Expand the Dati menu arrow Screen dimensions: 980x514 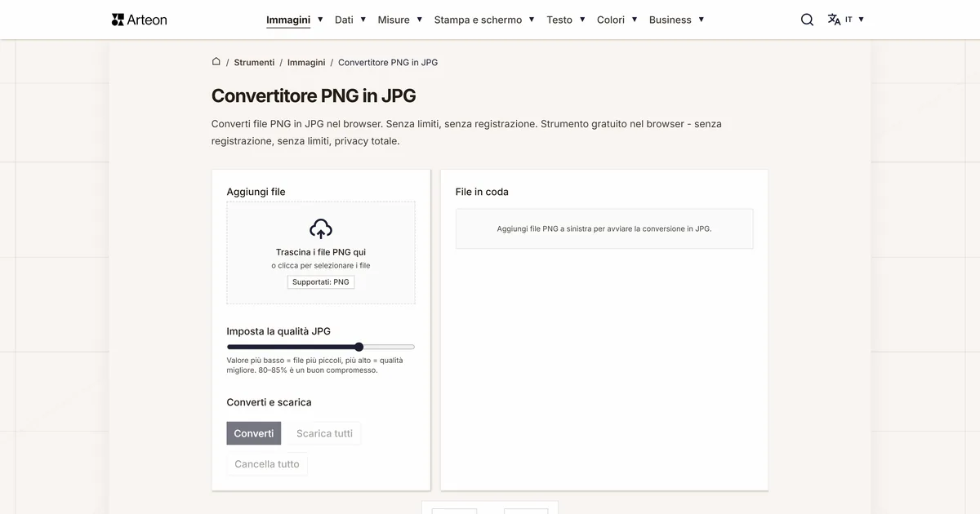pyautogui.click(x=363, y=19)
